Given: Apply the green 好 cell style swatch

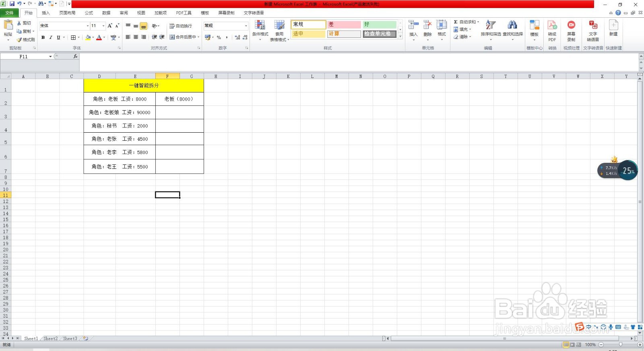Looking at the screenshot, I should [379, 25].
